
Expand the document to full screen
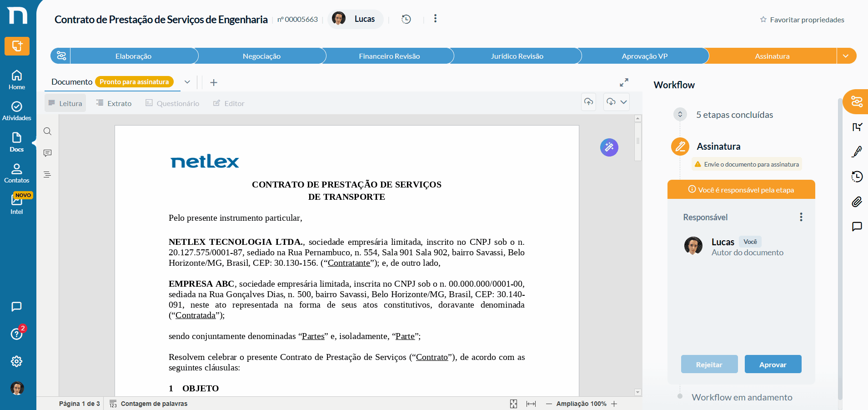(624, 82)
